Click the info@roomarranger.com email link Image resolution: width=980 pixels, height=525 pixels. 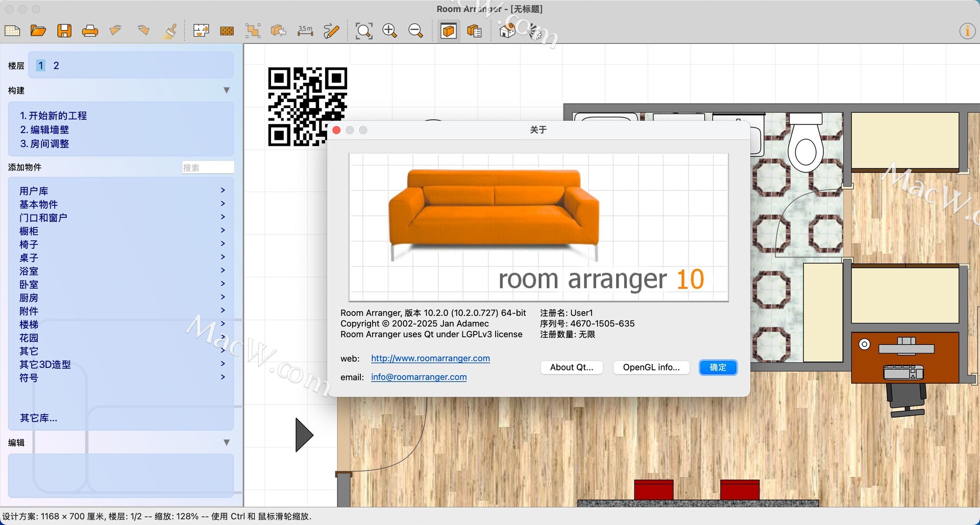(x=419, y=377)
